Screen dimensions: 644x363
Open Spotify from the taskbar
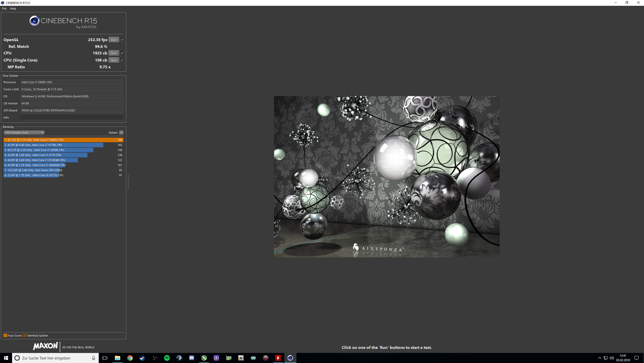167,358
